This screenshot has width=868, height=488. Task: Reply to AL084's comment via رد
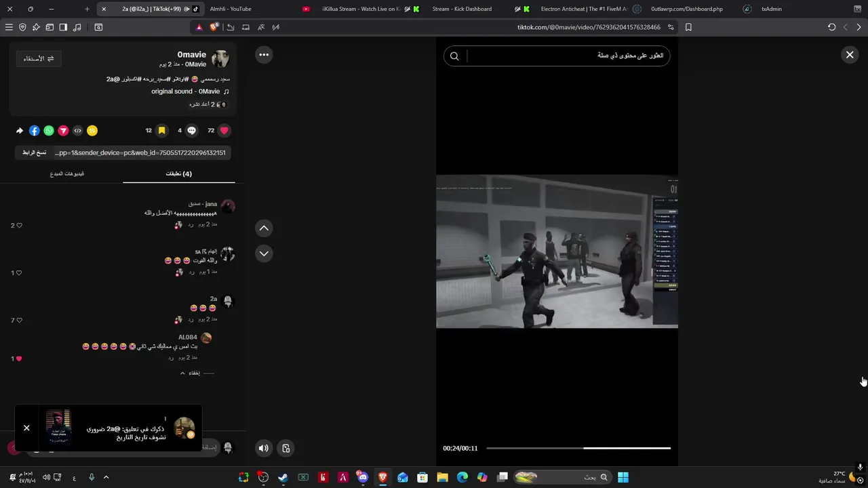coord(172,357)
